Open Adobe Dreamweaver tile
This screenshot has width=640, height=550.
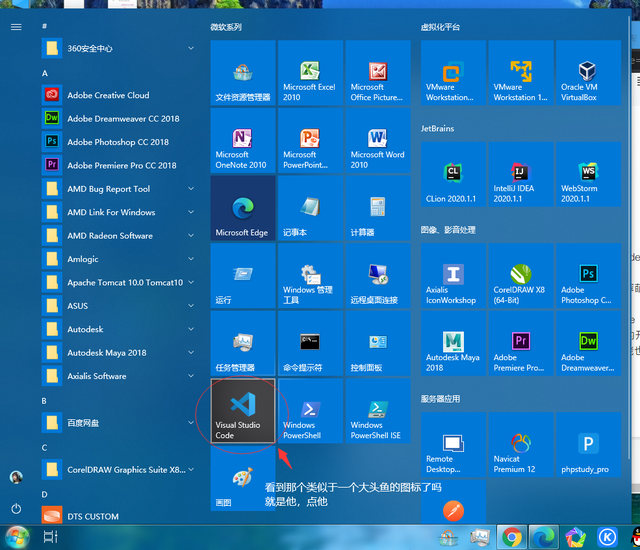click(589, 343)
